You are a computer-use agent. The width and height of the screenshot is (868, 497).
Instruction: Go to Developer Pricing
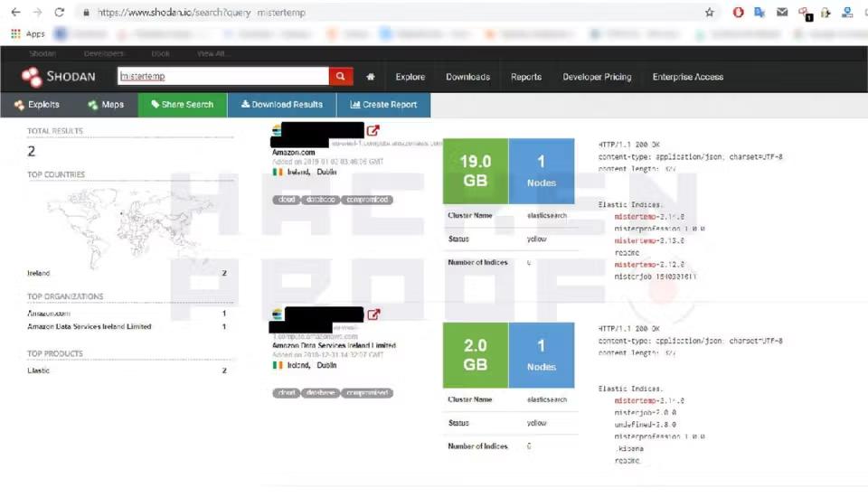[597, 77]
